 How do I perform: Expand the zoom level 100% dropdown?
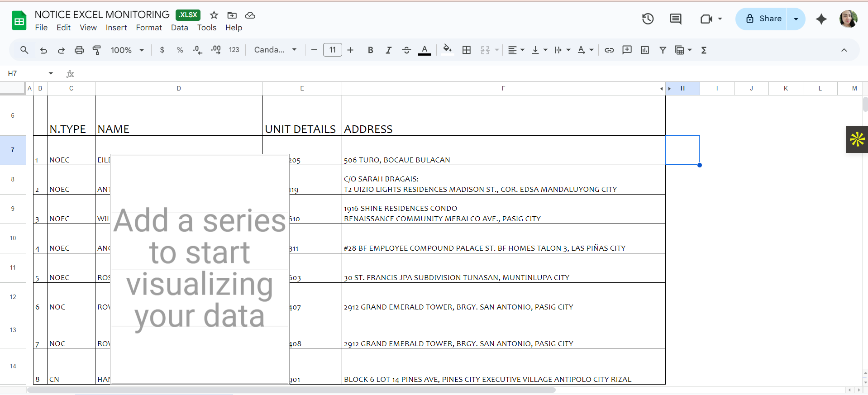[x=127, y=50]
